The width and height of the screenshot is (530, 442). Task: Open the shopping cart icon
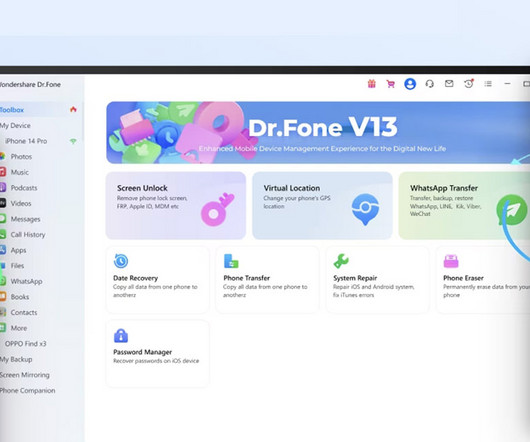391,84
